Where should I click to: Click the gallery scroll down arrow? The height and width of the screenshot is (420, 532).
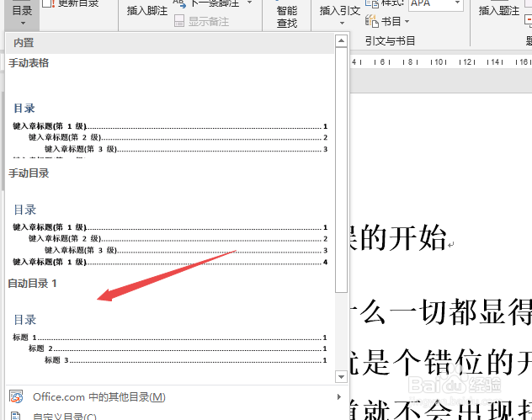(x=341, y=376)
